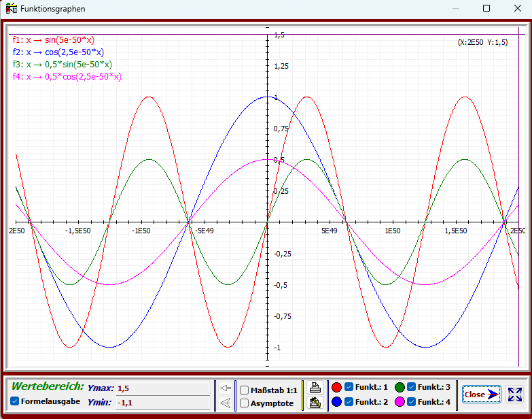Click the lower left-pointing arrow icon
Viewport: 532px width, 419px height.
click(x=226, y=403)
